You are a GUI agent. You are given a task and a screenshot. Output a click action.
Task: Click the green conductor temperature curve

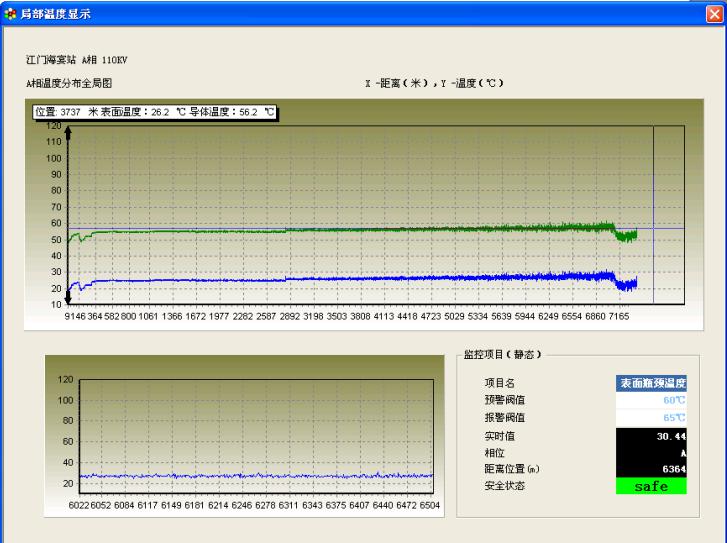[x=350, y=230]
